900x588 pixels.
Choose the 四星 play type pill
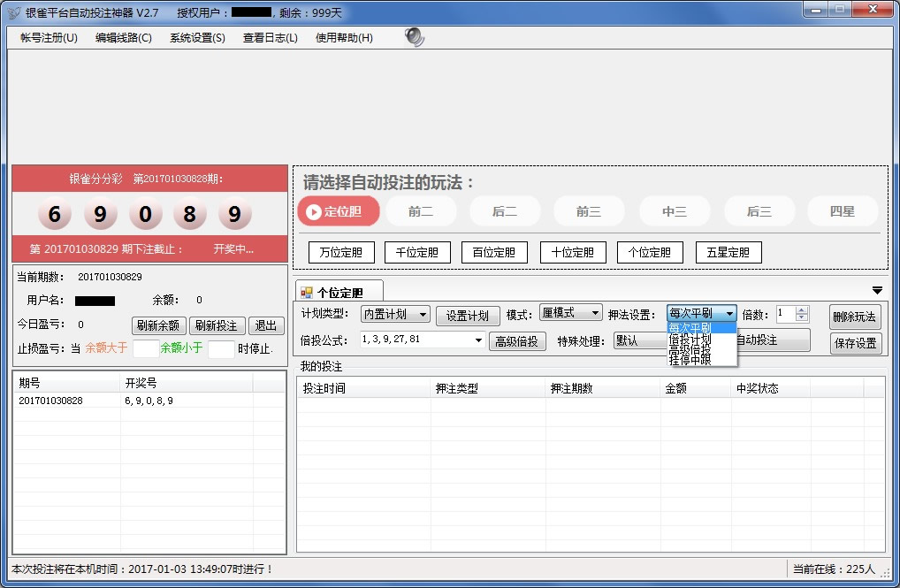[842, 211]
